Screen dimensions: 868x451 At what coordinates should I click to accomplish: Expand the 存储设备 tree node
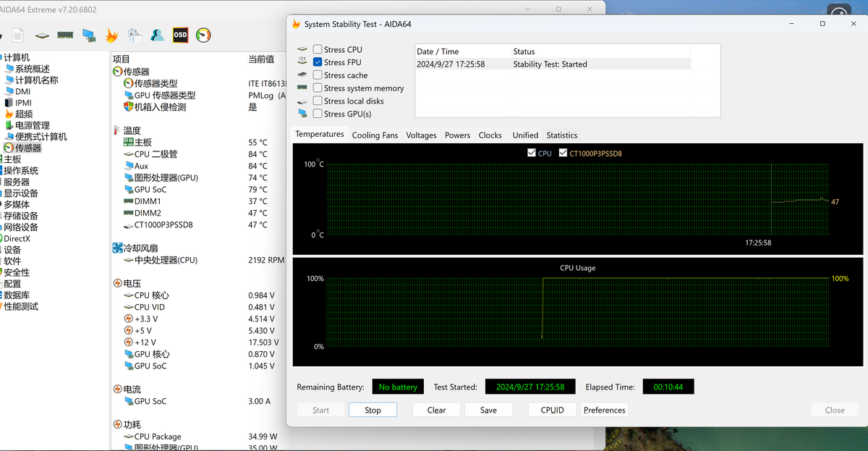[x=21, y=216]
